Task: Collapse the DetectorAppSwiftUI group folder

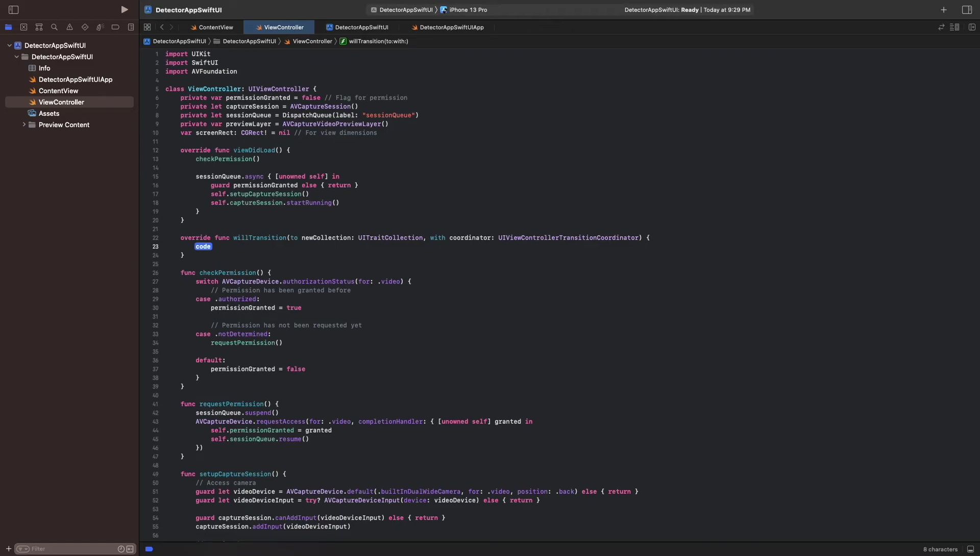Action: [x=16, y=57]
